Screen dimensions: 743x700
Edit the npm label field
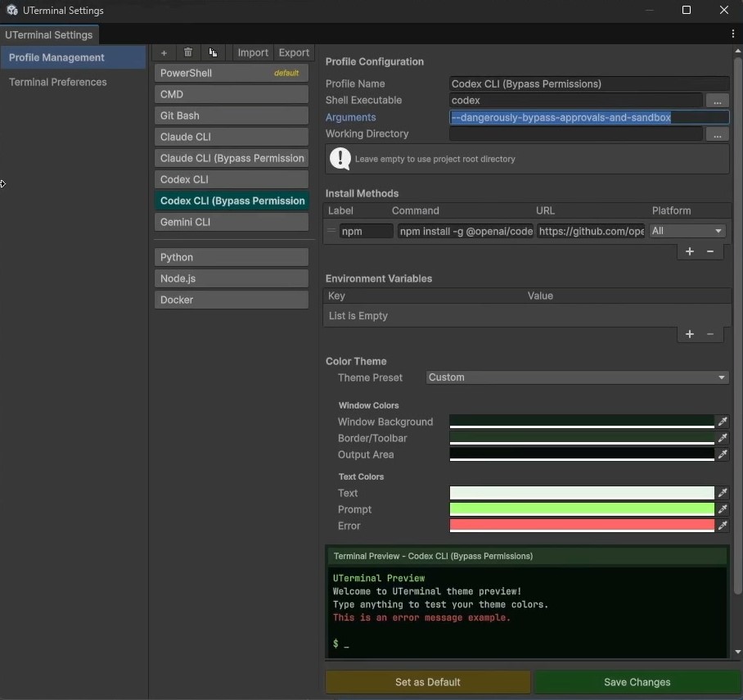[x=366, y=231]
